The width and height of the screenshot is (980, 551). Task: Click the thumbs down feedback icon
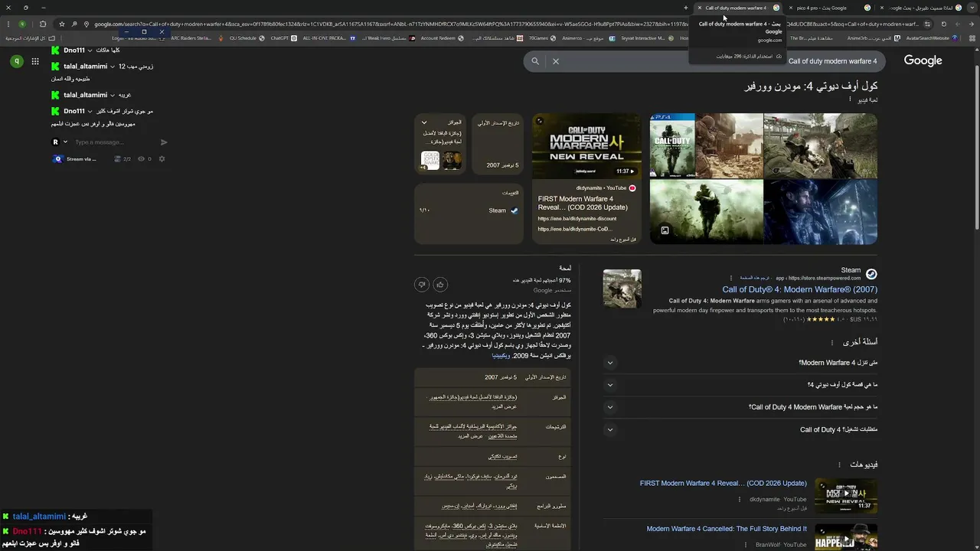coord(421,285)
